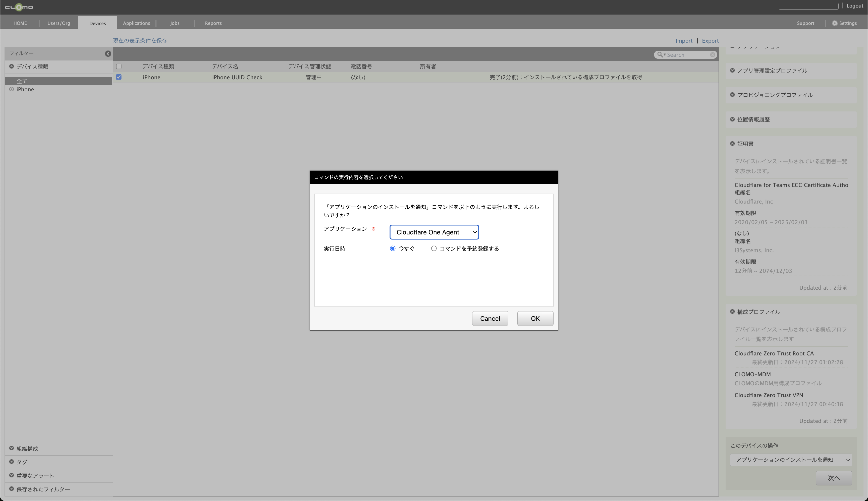Screen dimensions: 868x501
Task: Uncheck the iPhone UUID Check row checkbox
Action: point(119,77)
